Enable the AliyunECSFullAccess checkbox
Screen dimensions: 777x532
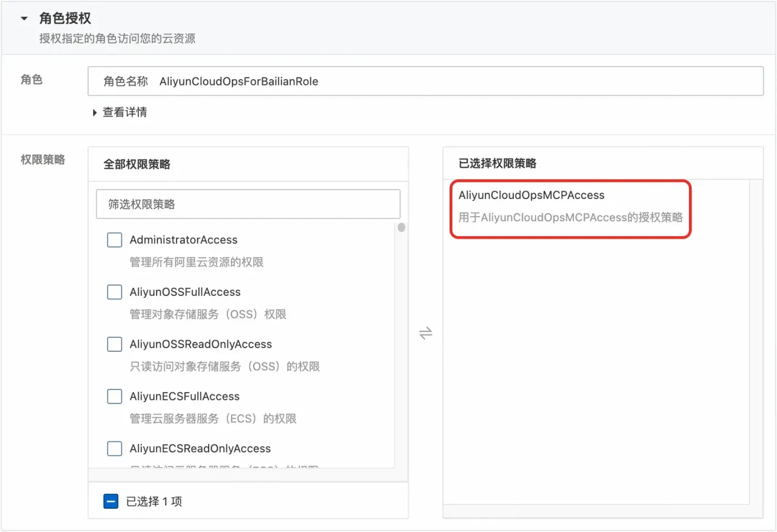pyautogui.click(x=114, y=396)
